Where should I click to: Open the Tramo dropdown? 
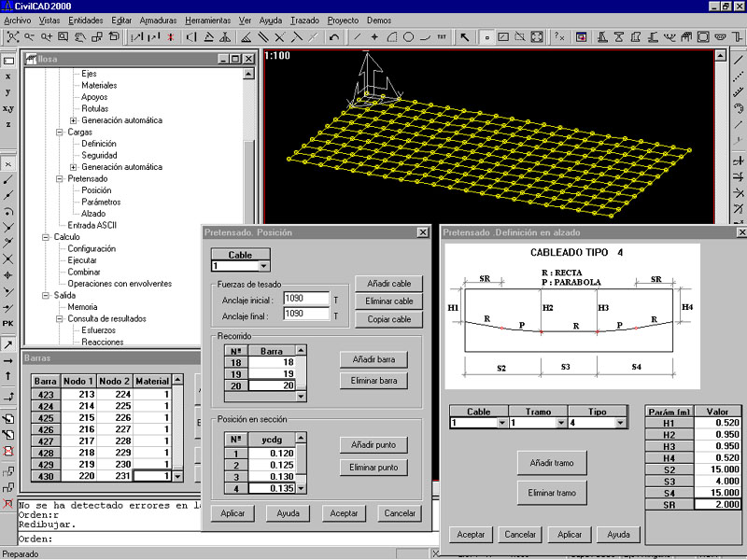tap(559, 423)
